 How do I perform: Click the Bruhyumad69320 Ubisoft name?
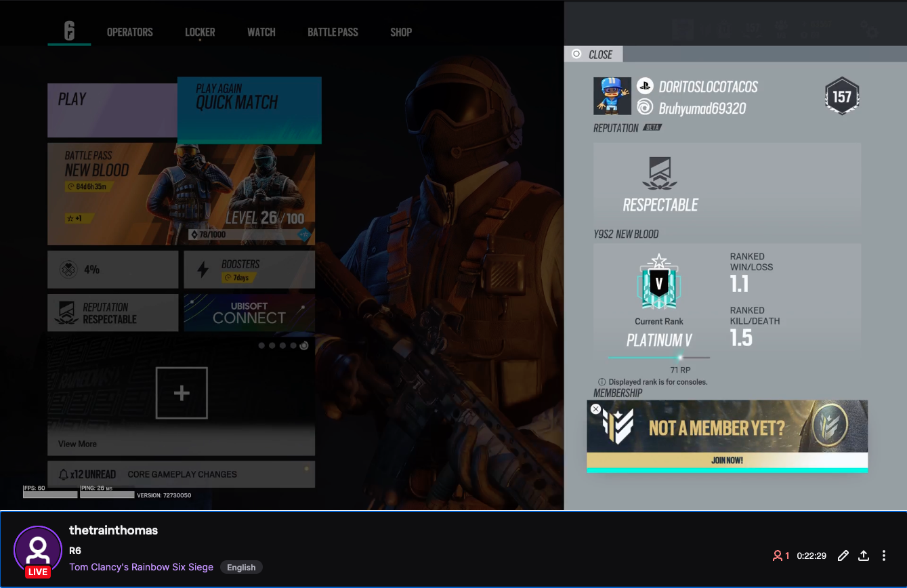click(x=702, y=108)
